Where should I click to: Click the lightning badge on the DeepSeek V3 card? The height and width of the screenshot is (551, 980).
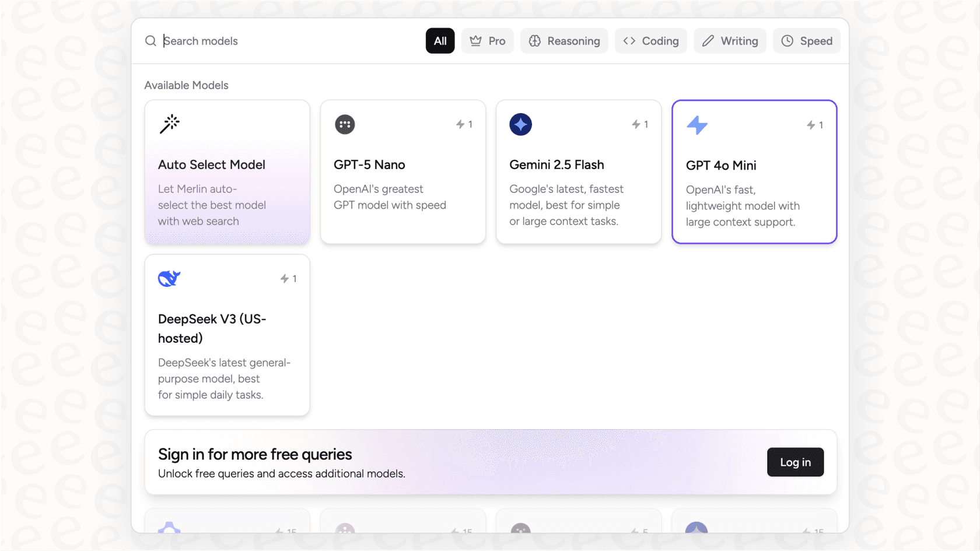click(x=289, y=278)
